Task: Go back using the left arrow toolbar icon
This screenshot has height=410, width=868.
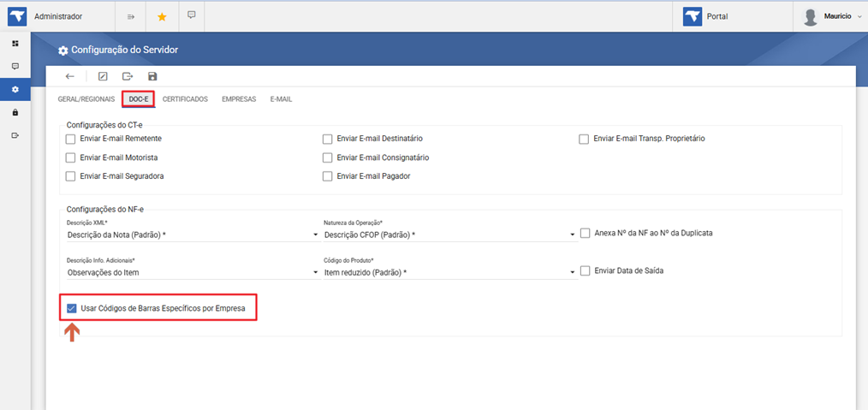Action: [69, 76]
